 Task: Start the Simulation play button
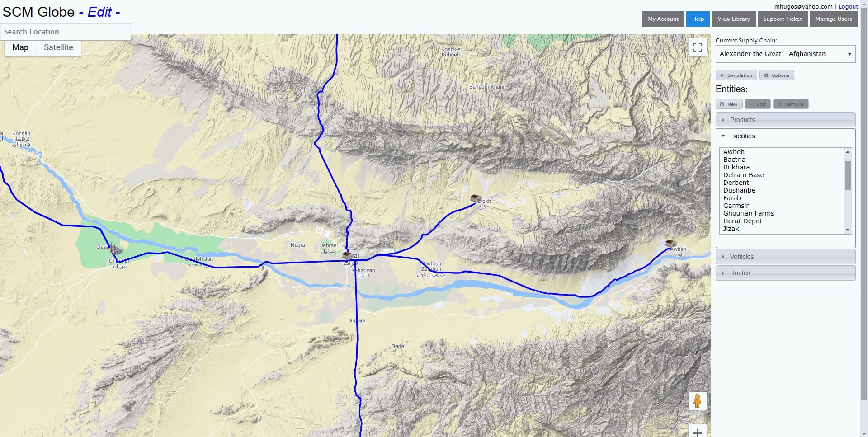coord(736,75)
